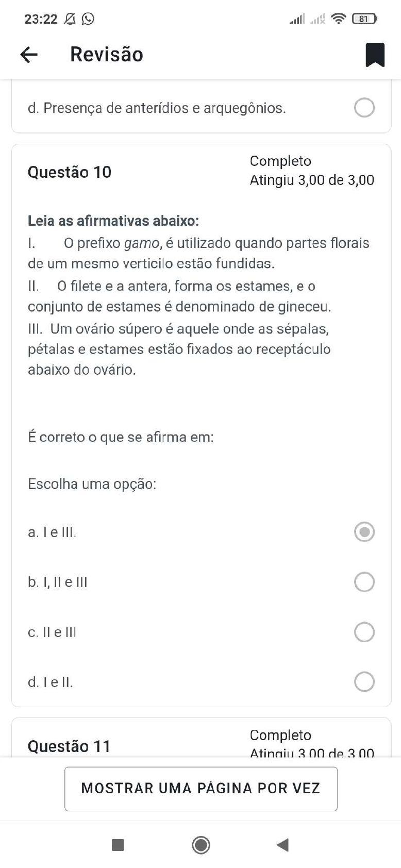Tap the Wi-Fi status icon
This screenshot has height=868, width=401.
(x=339, y=19)
